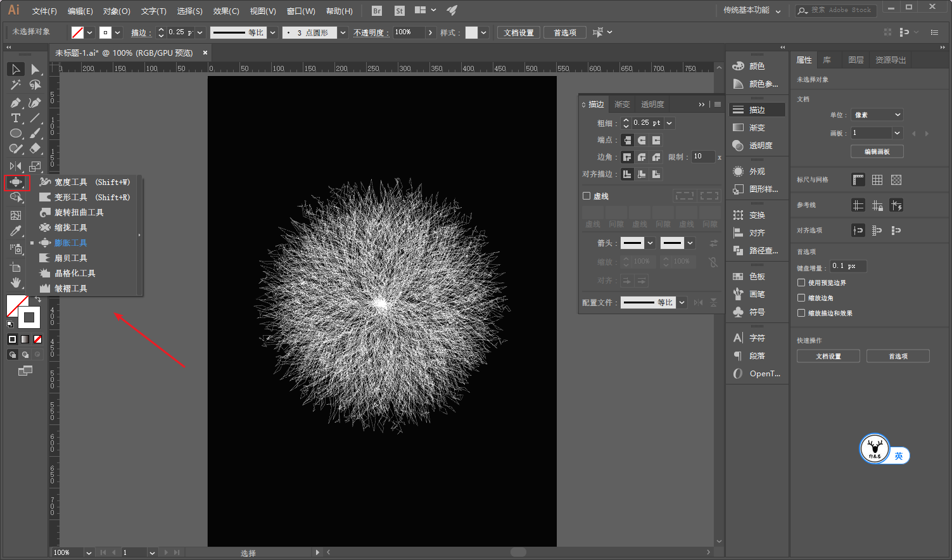Open the units 像素 dropdown
The width and height of the screenshot is (952, 560).
coord(877,115)
